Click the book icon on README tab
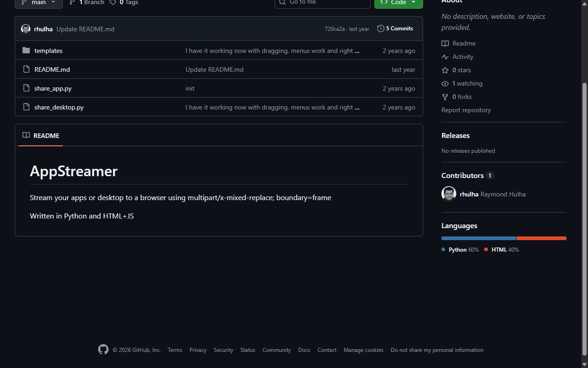The height and width of the screenshot is (368, 588). (x=26, y=135)
